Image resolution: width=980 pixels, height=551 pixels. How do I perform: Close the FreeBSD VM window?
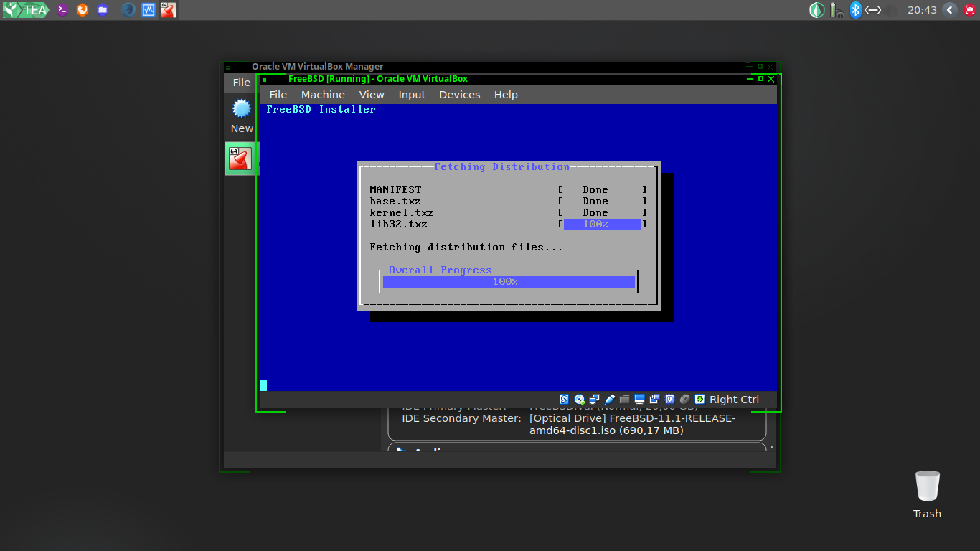click(x=771, y=79)
